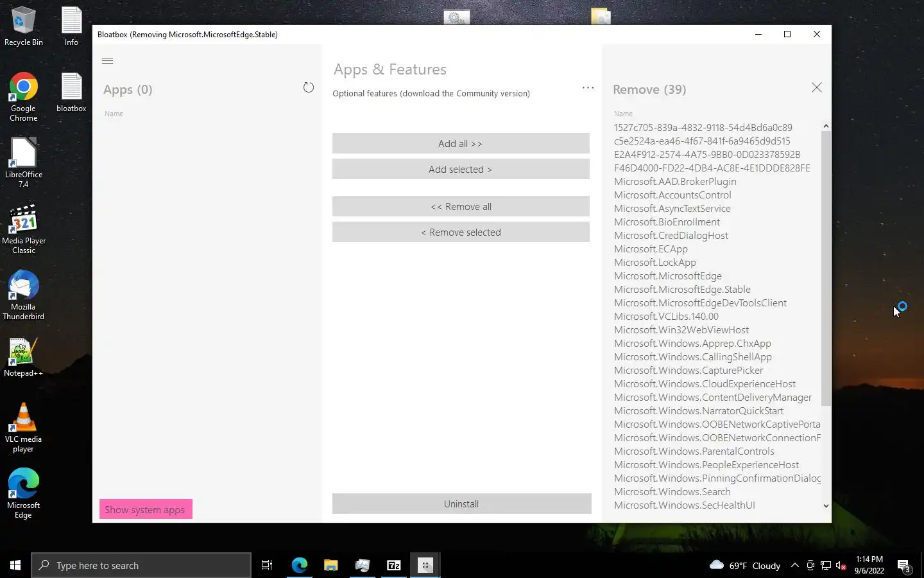Click the muted volume tray icon
This screenshot has width=924, height=578.
pos(841,565)
